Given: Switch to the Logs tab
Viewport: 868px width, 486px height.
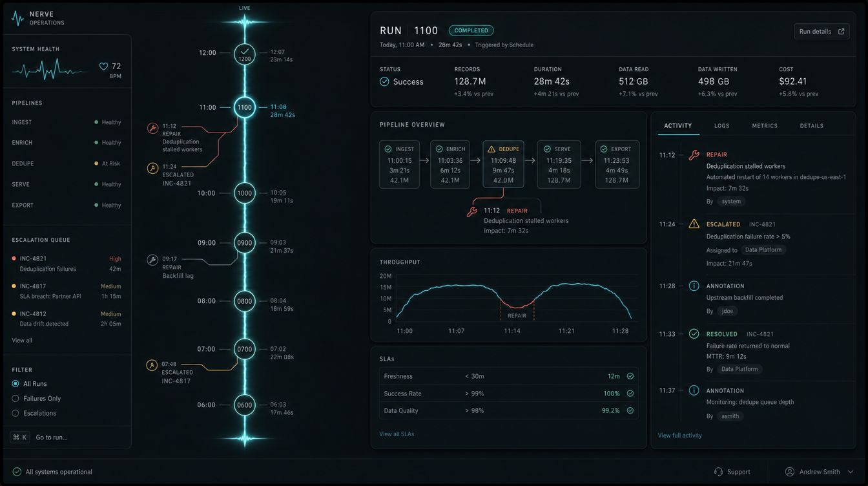Looking at the screenshot, I should pos(721,126).
